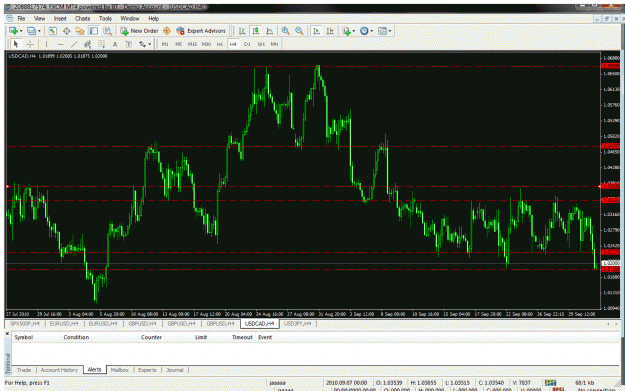Image resolution: width=625 pixels, height=391 pixels.
Task: Open the Account History tab
Action: (59, 370)
